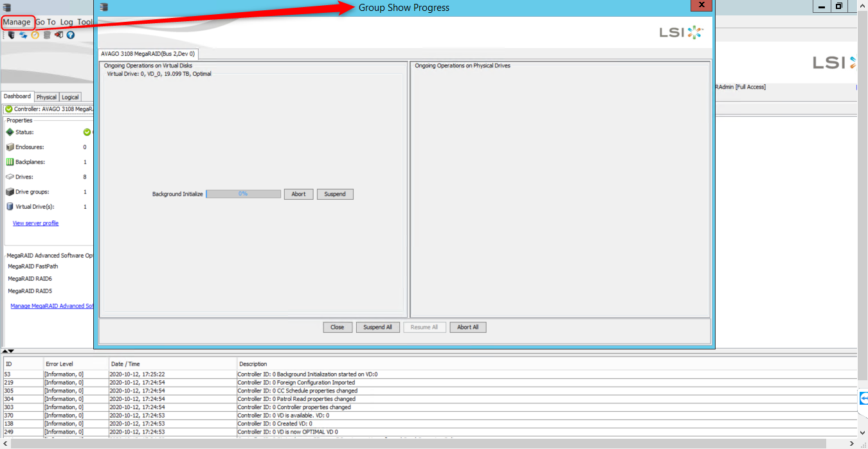Select Controller properties changed log entry

(430, 407)
